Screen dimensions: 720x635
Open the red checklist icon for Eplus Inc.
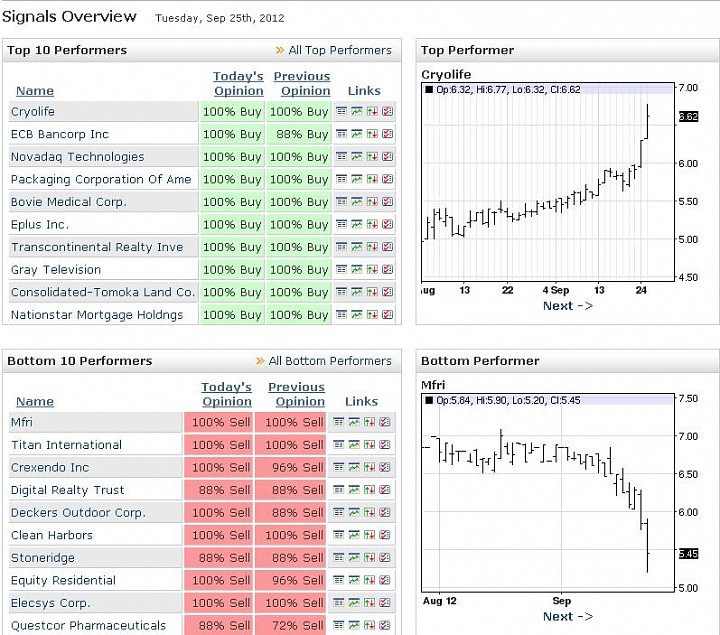coord(388,224)
